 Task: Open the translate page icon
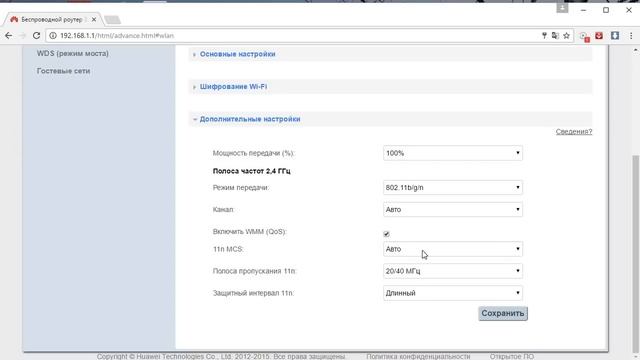click(555, 36)
